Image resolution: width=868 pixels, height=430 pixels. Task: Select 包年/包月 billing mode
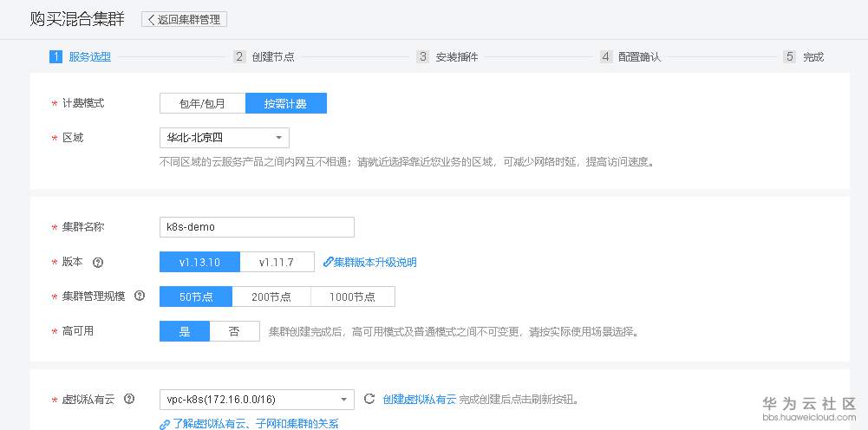coord(203,103)
